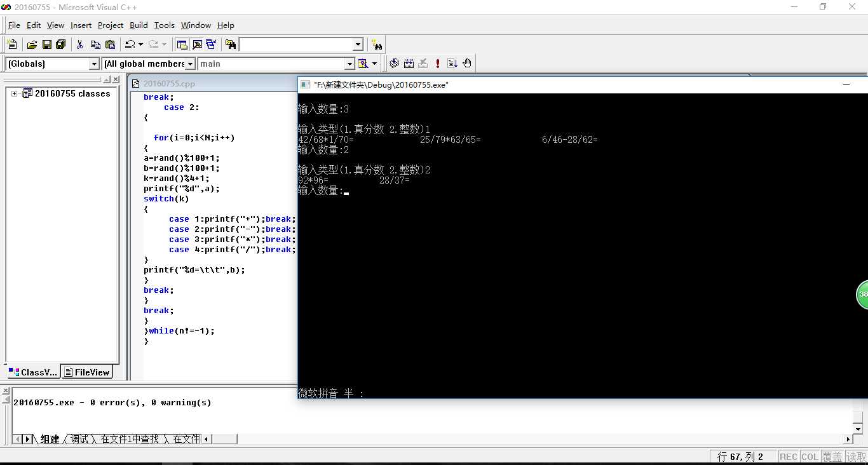Click the Find in Files icon
Screen dimensions: 868x465
point(231,44)
